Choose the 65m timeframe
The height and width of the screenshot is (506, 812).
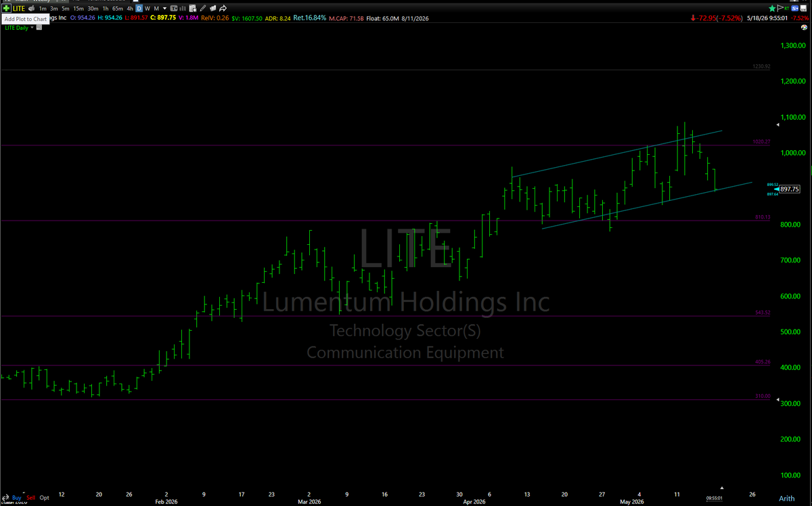[118, 9]
